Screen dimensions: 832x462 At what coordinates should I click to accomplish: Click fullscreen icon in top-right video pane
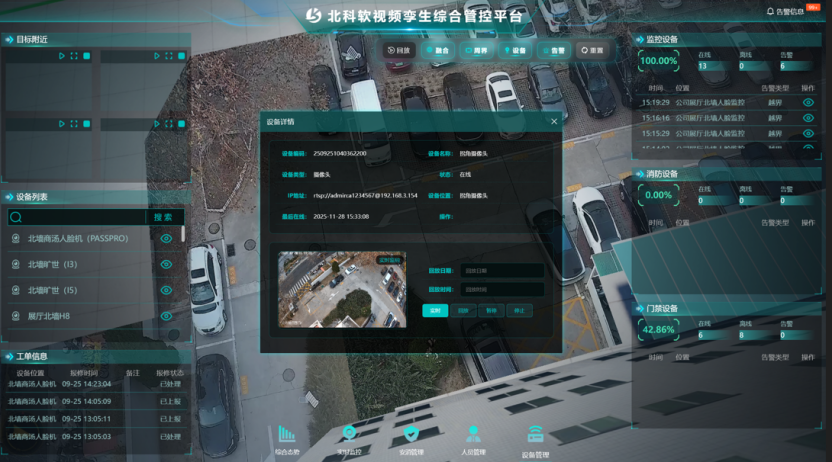tap(169, 56)
